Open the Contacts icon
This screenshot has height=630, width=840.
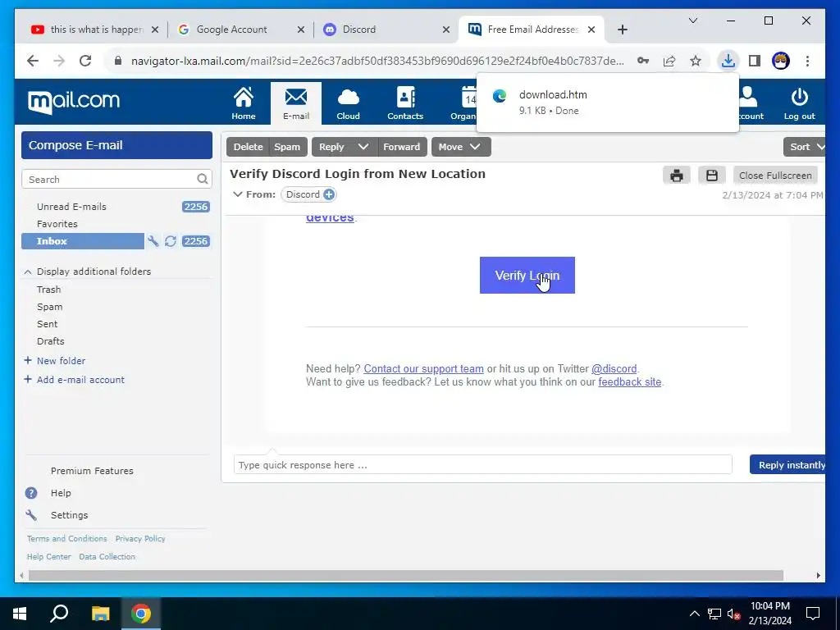(405, 103)
